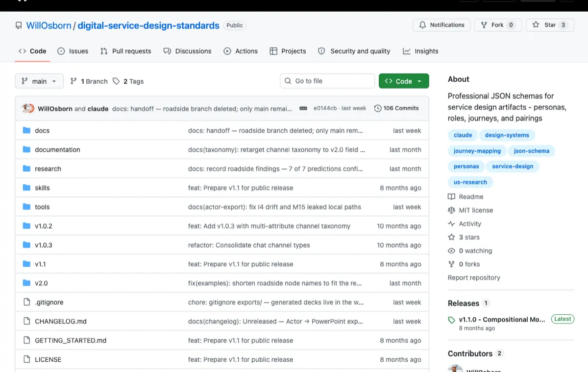Click WillOsborn avatar in commit bar
Screen dimensions: 588x372
(x=26, y=108)
